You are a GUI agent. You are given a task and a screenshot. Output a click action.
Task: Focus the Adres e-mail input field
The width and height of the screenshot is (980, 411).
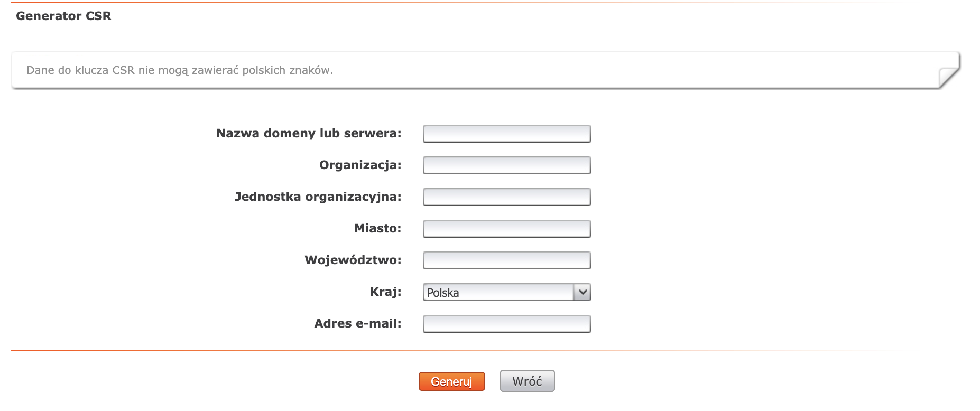click(x=506, y=324)
